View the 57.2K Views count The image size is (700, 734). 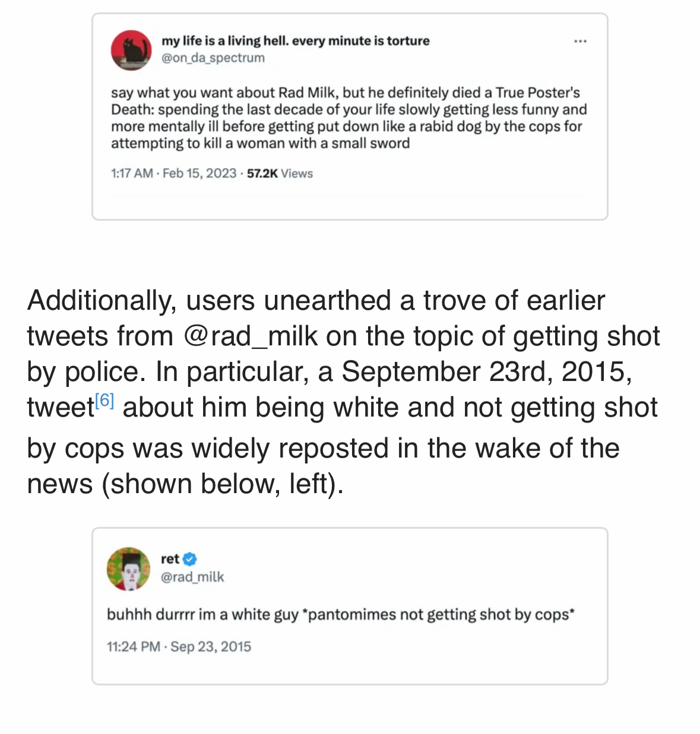click(x=280, y=173)
